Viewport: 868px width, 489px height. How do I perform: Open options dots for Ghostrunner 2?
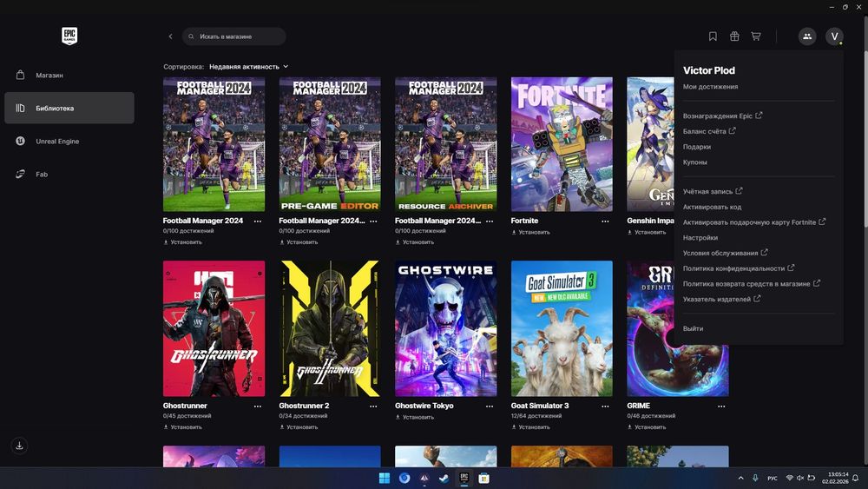pyautogui.click(x=373, y=406)
